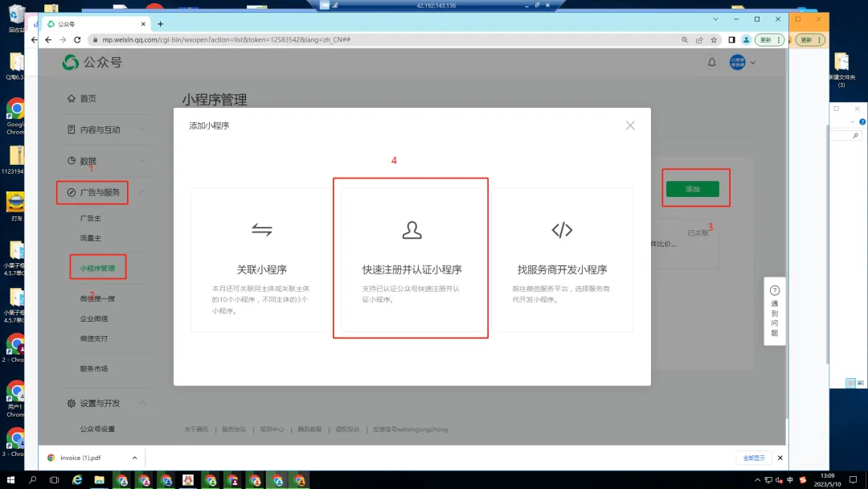The image size is (868, 489).
Task: Toggle the browser side panel icon
Action: point(731,40)
